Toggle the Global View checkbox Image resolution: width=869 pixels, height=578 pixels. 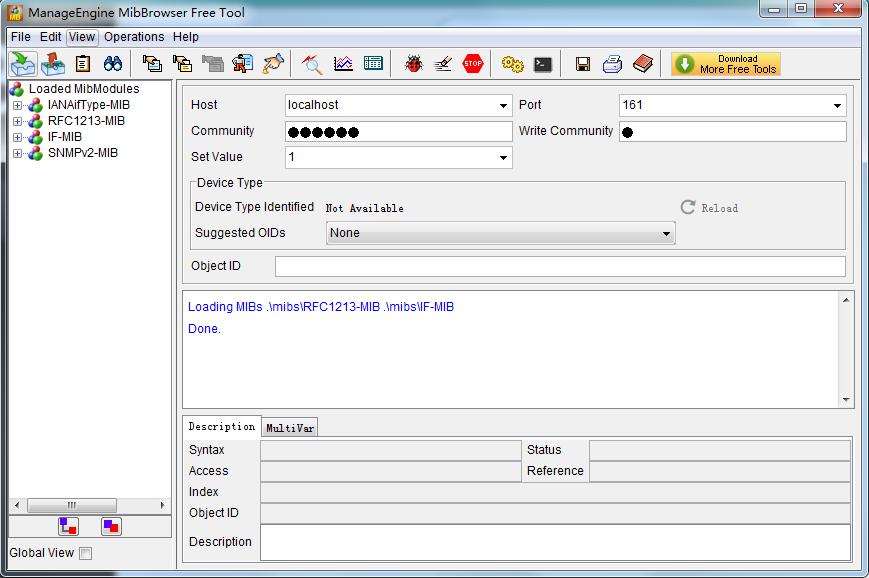(x=86, y=553)
